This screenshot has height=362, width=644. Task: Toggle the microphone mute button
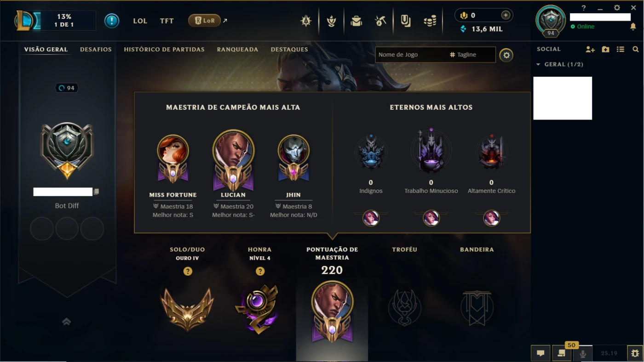point(582,353)
